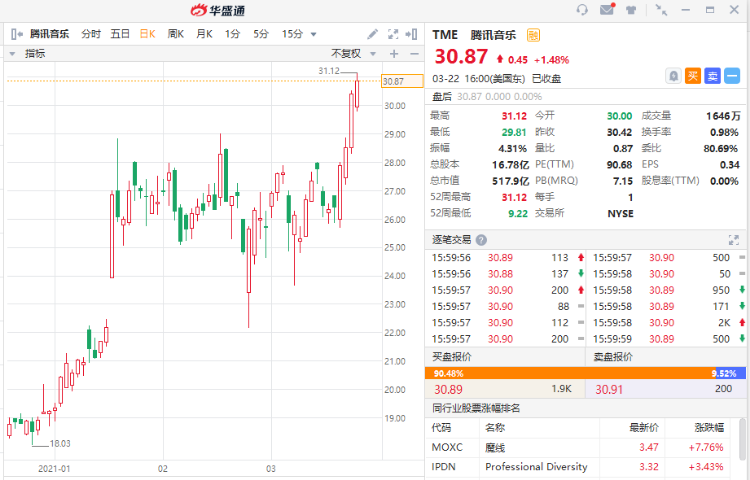Collapse the right quote panel icon
The width and height of the screenshot is (750, 480).
(411, 34)
